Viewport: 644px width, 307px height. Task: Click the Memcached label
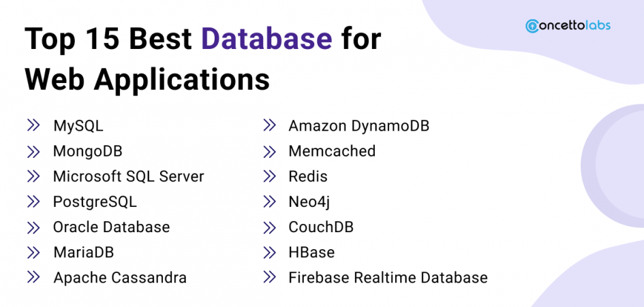pos(332,151)
